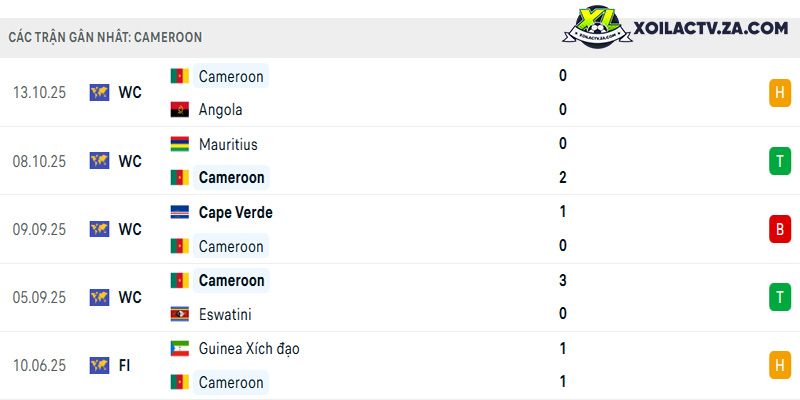Viewport: 800px width, 400px height.
Task: Click the world map icon for 13.10.25 match
Action: tap(99, 92)
